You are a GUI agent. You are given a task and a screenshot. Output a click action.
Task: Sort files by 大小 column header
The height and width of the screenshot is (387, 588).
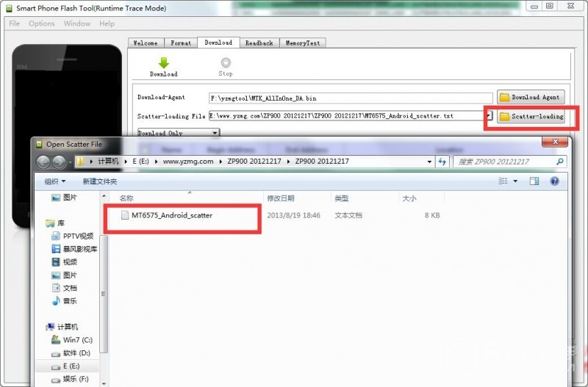tap(409, 198)
